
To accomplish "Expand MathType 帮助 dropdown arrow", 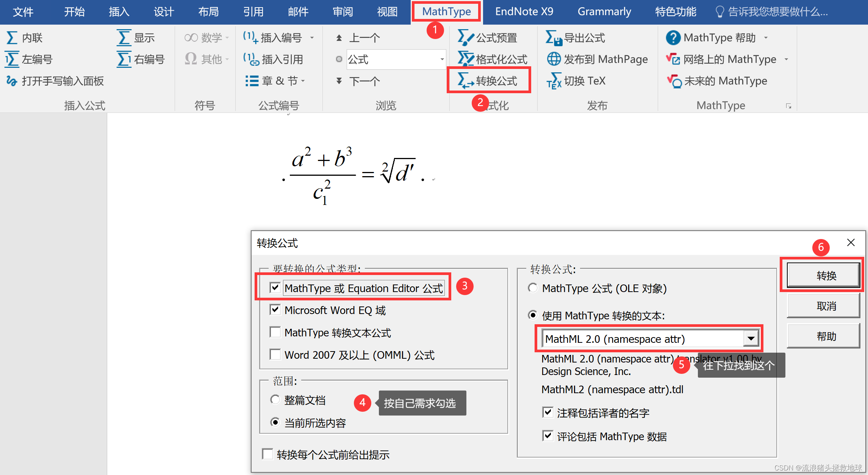I will click(766, 37).
